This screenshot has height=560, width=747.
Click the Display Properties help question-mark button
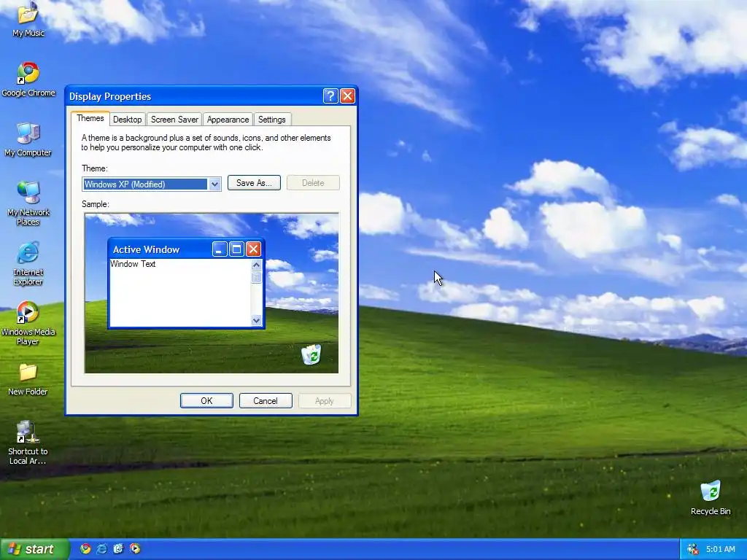pyautogui.click(x=330, y=96)
